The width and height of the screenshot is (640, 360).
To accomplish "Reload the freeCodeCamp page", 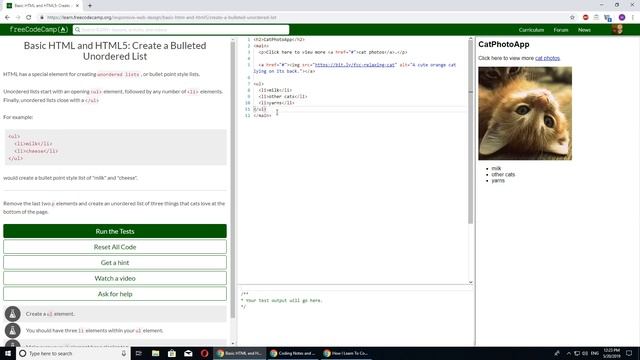I will point(29,18).
